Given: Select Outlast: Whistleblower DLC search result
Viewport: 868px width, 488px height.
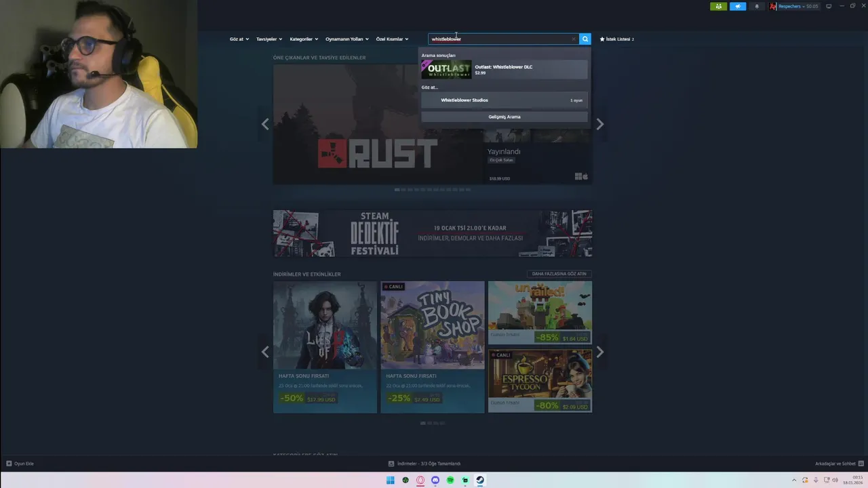Looking at the screenshot, I should [x=505, y=69].
